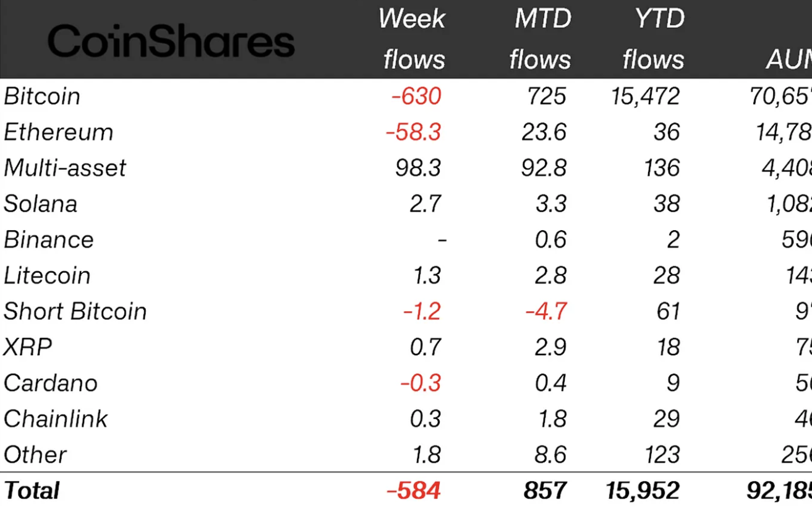Select the Total weekly flow value -584

click(x=414, y=491)
